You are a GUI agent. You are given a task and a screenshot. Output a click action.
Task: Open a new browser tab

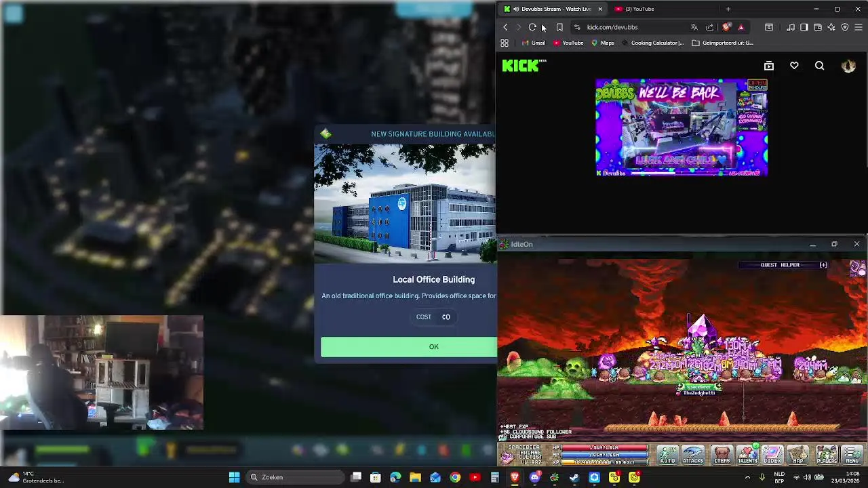click(728, 9)
